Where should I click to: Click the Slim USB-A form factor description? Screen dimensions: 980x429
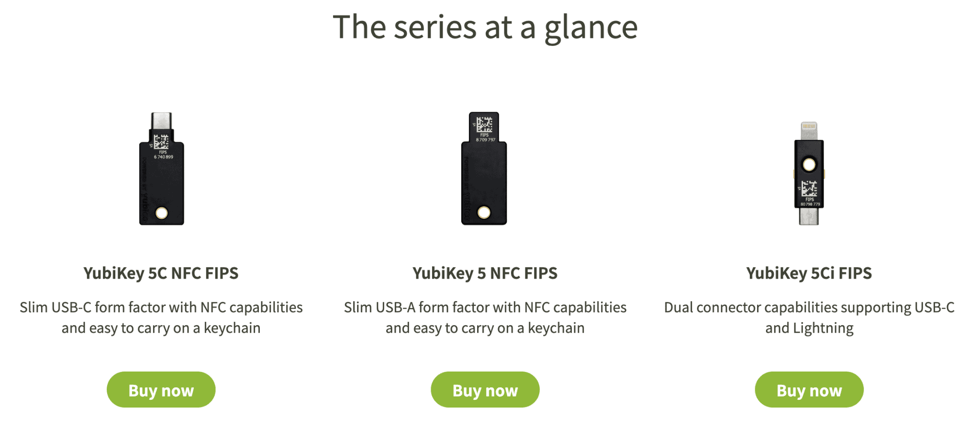(485, 317)
